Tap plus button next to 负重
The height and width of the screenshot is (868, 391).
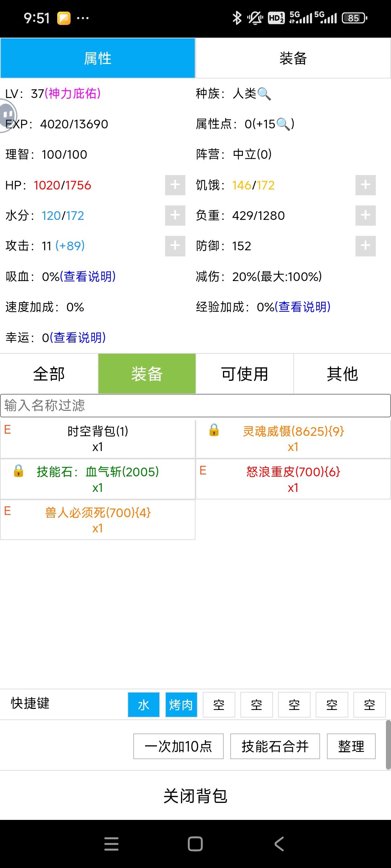pyautogui.click(x=366, y=216)
